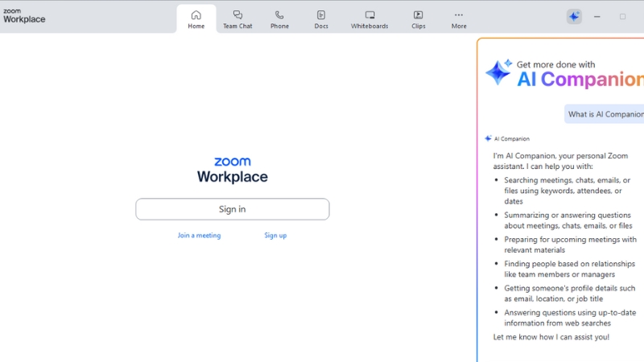Click the center Zoom Workplace logo

pos(233,170)
